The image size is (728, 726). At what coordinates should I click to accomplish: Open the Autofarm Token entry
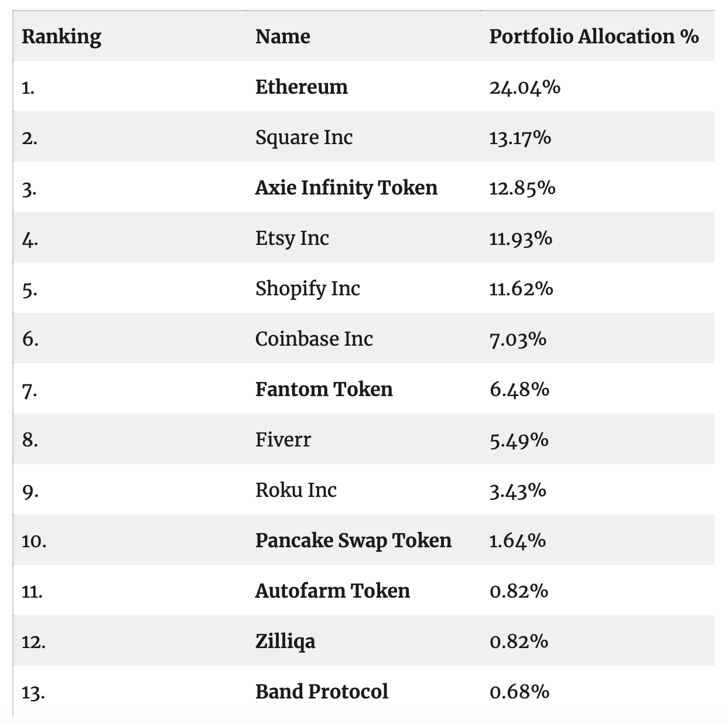point(332,591)
